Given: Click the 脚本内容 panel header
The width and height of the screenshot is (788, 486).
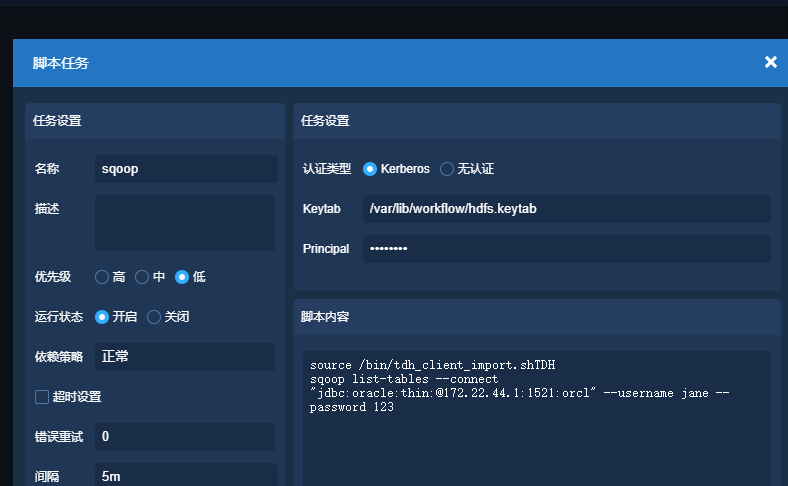Looking at the screenshot, I should (x=536, y=317).
